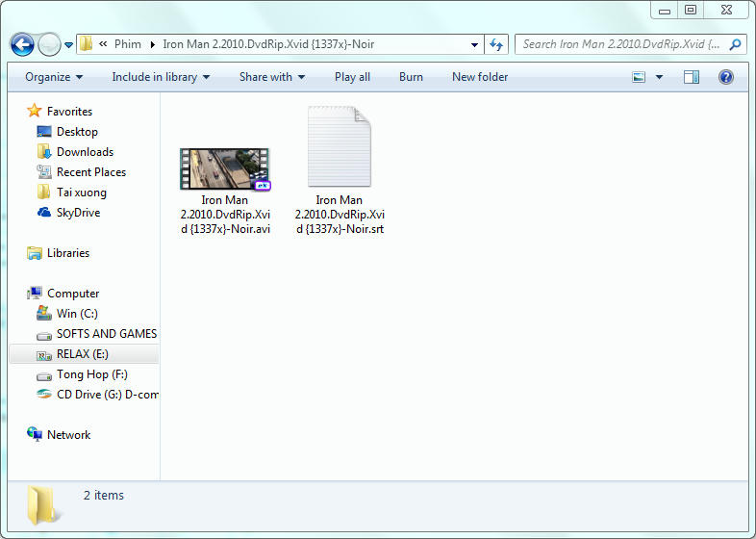This screenshot has height=539, width=756.
Task: Restore down the Explorer window
Action: [691, 10]
